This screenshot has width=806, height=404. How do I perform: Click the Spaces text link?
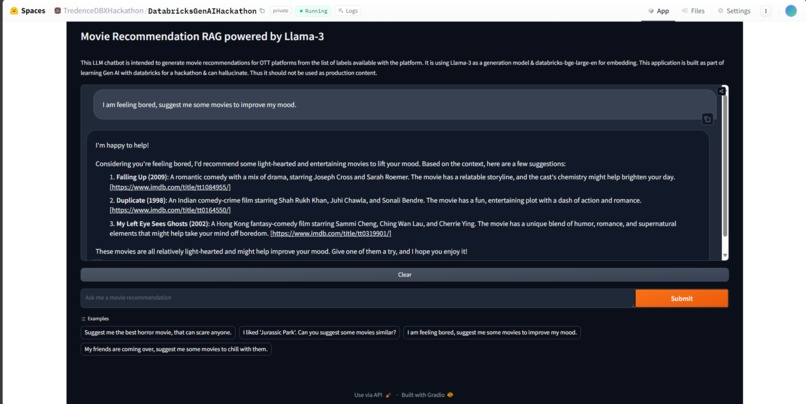[x=33, y=11]
